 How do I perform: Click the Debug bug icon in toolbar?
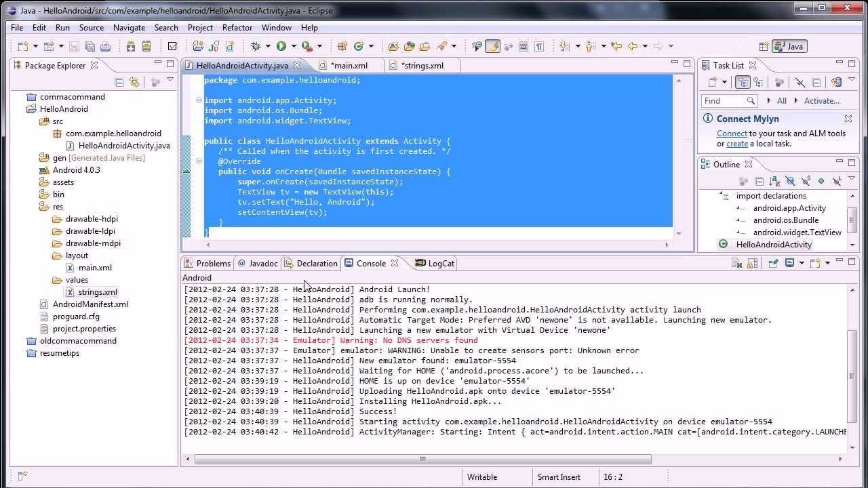pyautogui.click(x=256, y=46)
